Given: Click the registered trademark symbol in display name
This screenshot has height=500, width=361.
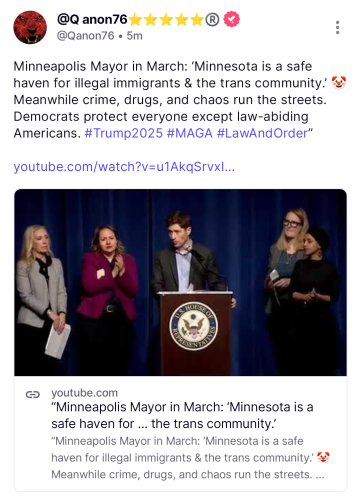Looking at the screenshot, I should (212, 20).
